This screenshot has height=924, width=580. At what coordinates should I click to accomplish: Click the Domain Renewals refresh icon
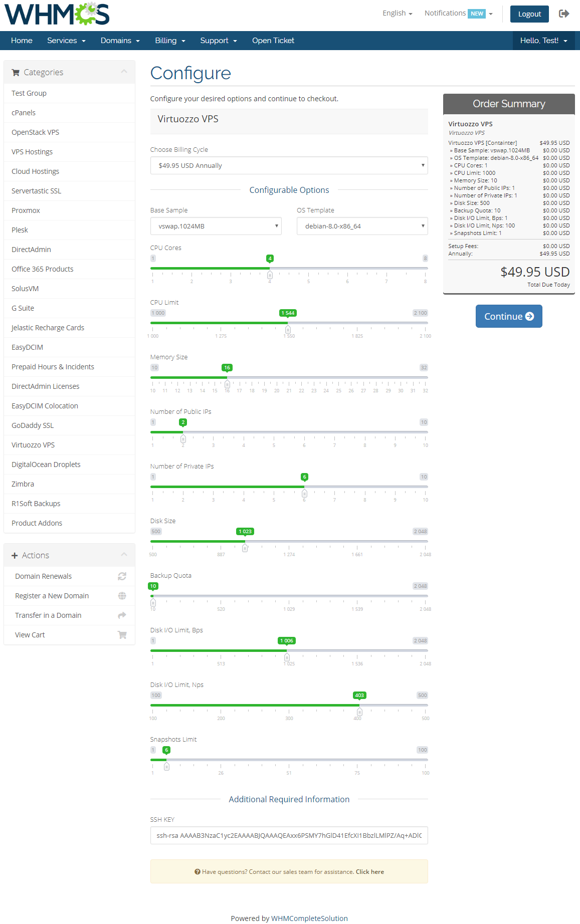click(122, 576)
